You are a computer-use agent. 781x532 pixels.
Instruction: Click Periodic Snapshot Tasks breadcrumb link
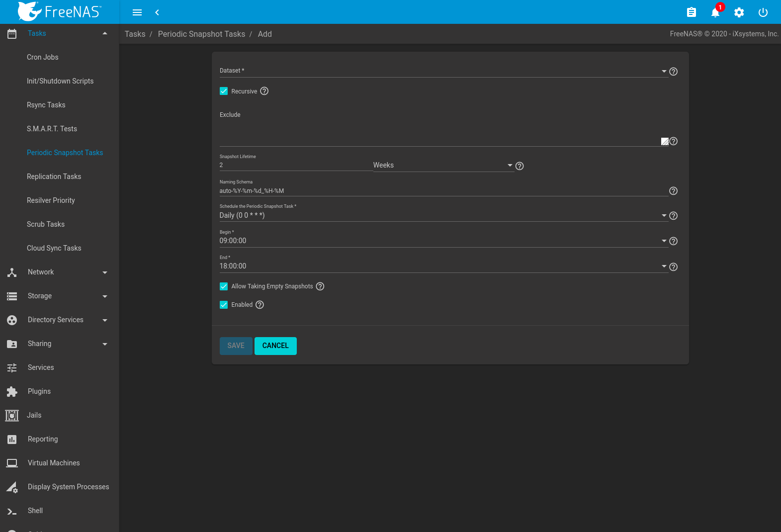(x=201, y=34)
